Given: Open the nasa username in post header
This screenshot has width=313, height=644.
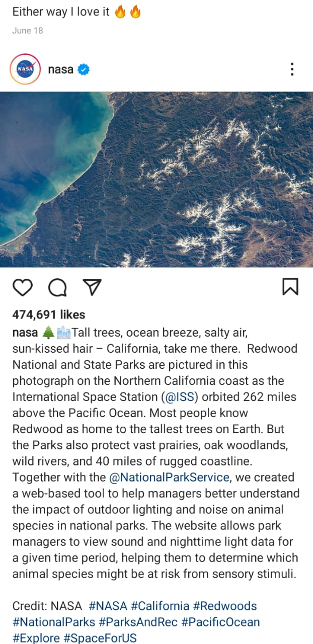Looking at the screenshot, I should tap(60, 69).
